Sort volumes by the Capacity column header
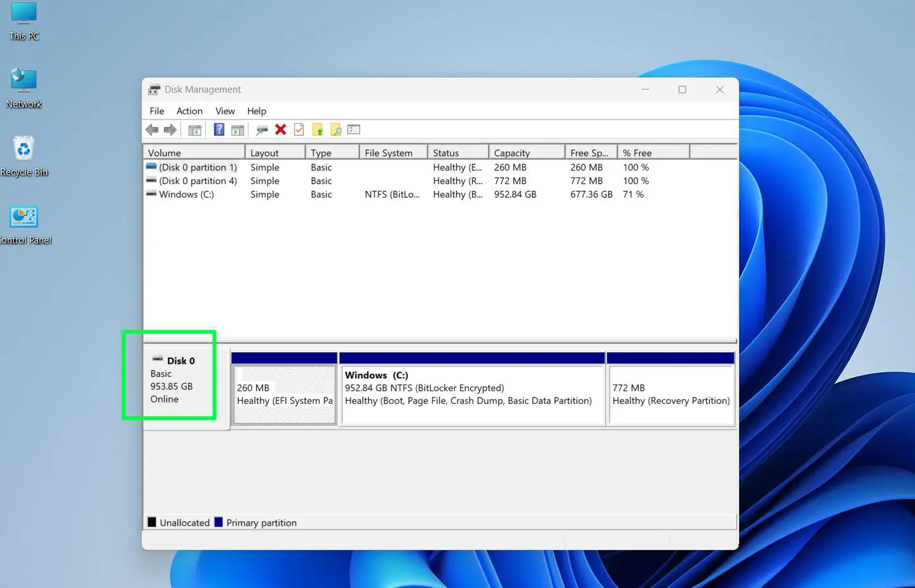Screen dimensions: 915x588 pyautogui.click(x=512, y=152)
